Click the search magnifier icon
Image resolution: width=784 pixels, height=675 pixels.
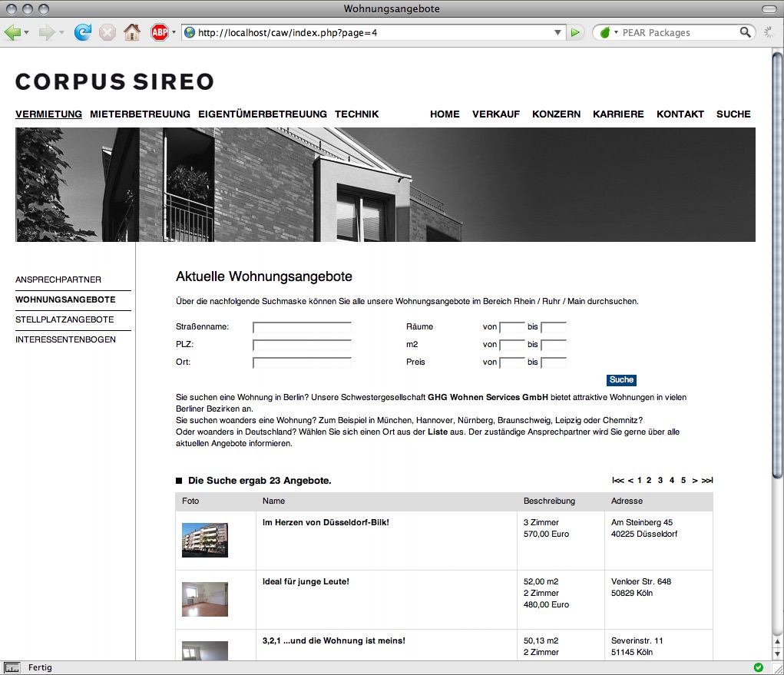pos(745,32)
